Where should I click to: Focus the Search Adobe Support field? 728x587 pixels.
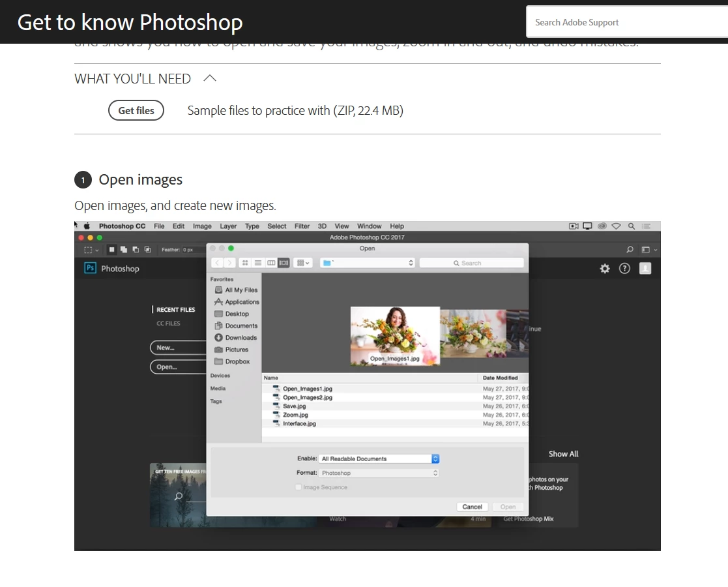point(627,22)
